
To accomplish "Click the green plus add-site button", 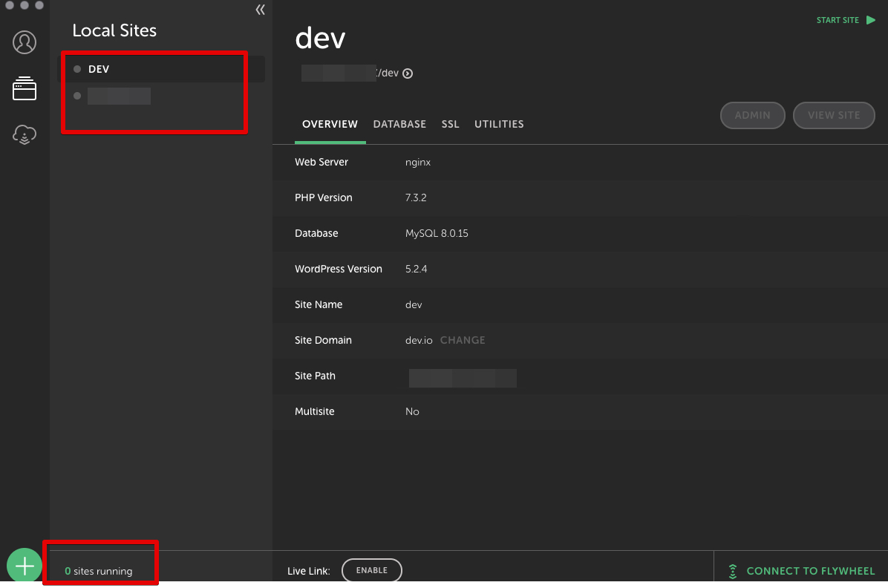I will pos(25,565).
